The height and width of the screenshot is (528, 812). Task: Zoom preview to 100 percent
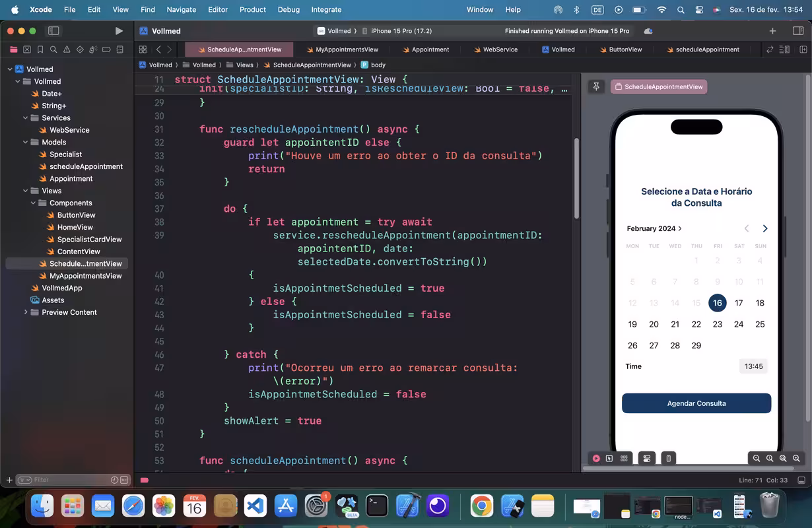[770, 458]
